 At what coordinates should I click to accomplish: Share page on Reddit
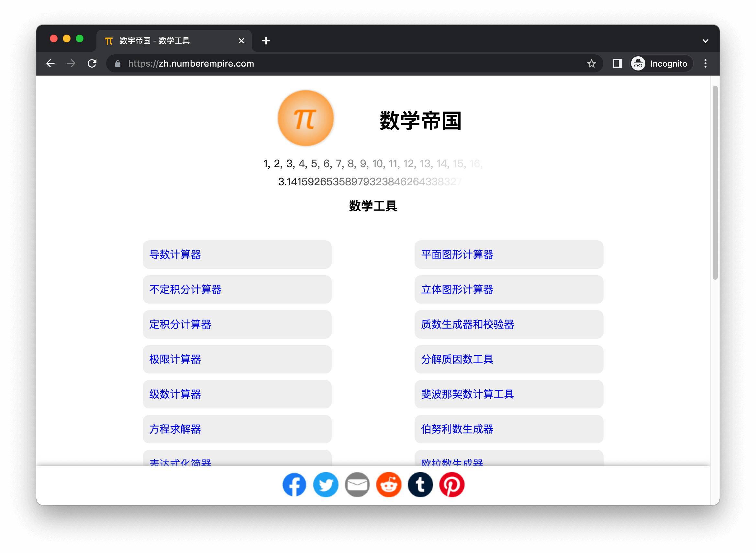coord(389,484)
